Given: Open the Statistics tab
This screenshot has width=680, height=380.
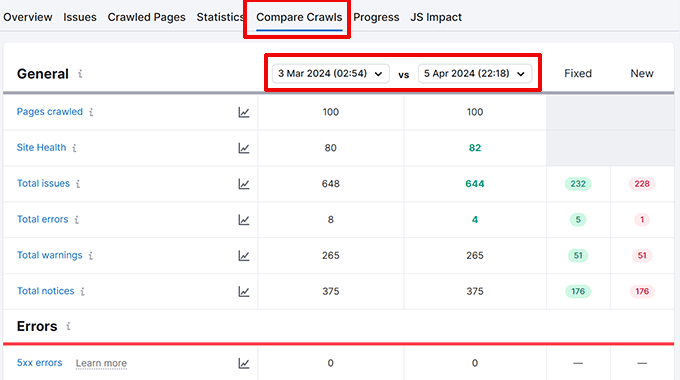Looking at the screenshot, I should 220,17.
